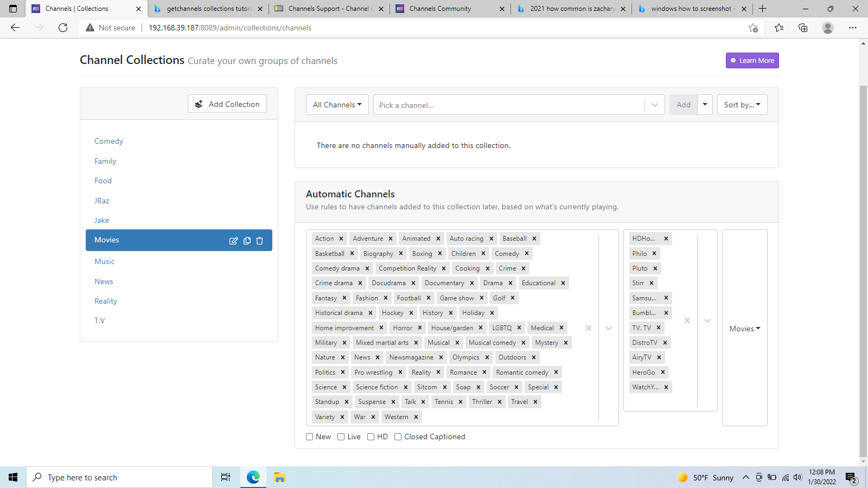
Task: Enable the New checkbox
Action: click(310, 437)
